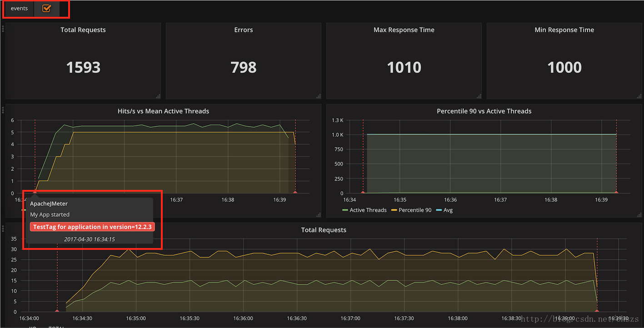The height and width of the screenshot is (328, 644).
Task: Click the resize icon on Min Response Time panel
Action: coord(639,96)
